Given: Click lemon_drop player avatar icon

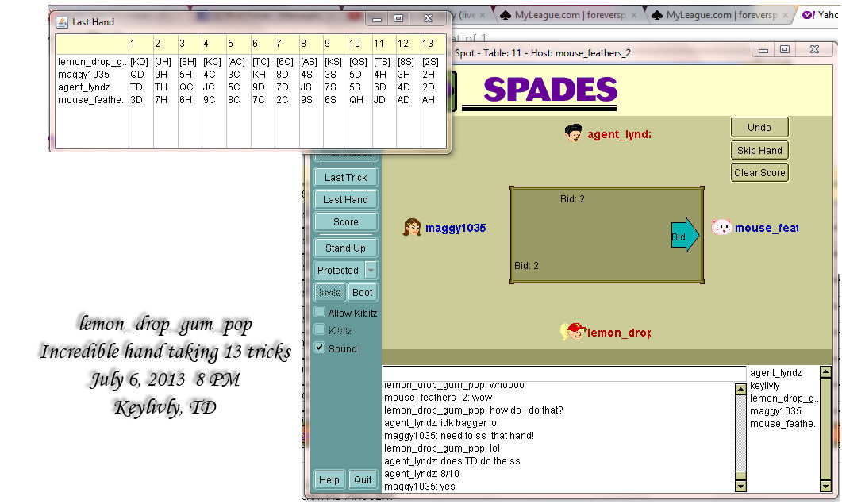Looking at the screenshot, I should click(573, 332).
